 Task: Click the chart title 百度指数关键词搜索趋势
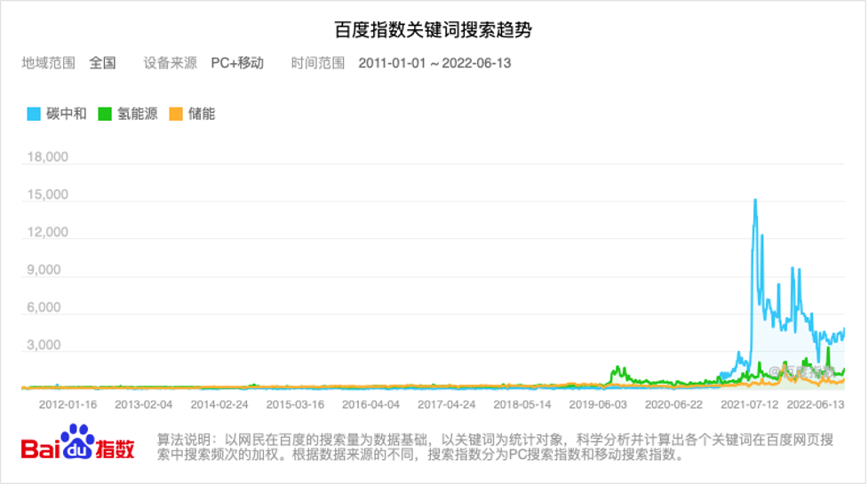(x=434, y=30)
